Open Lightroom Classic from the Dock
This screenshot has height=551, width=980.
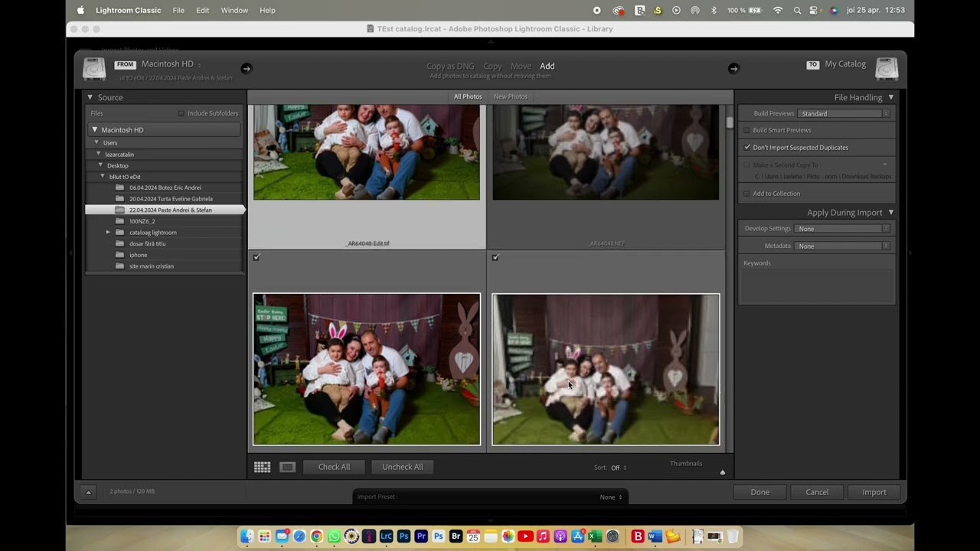386,536
